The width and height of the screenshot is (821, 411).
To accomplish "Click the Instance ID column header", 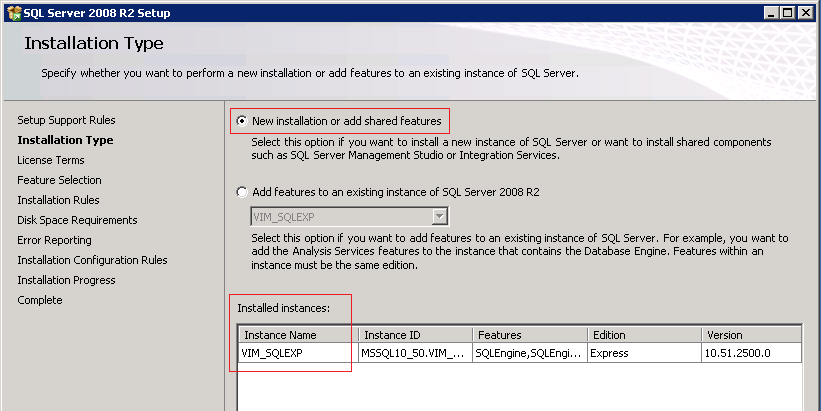I will 415,335.
